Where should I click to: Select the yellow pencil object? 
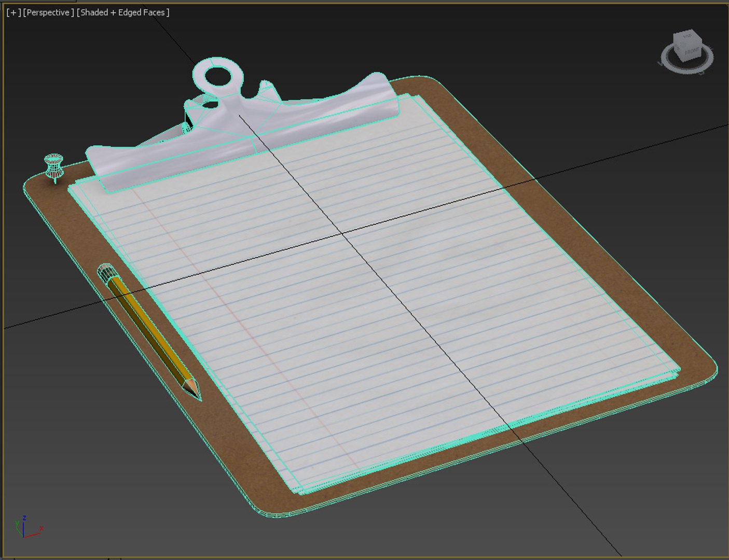[149, 332]
